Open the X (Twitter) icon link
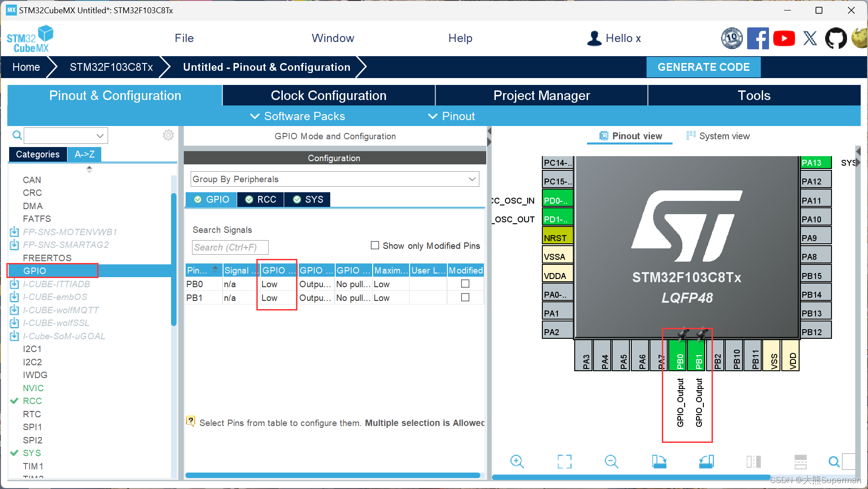868x489 pixels. [810, 38]
